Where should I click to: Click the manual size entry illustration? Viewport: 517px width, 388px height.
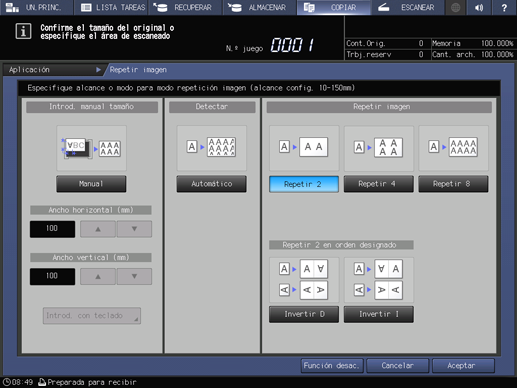[91, 148]
